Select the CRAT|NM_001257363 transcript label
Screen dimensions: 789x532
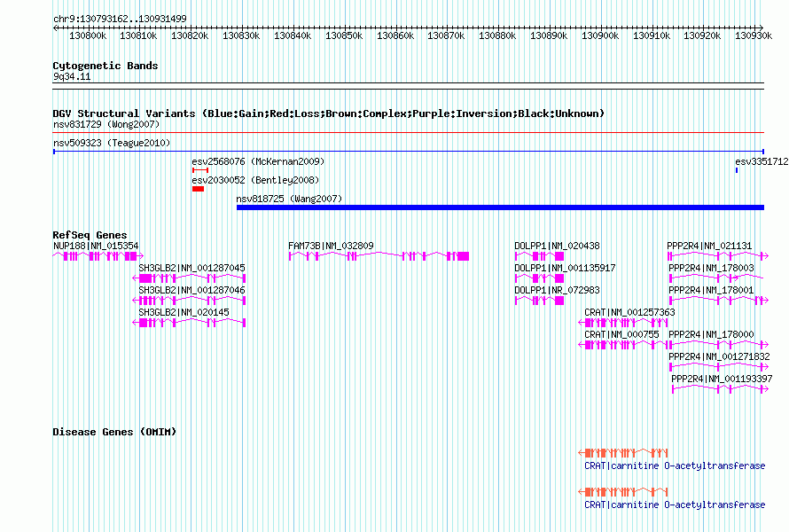tap(629, 312)
